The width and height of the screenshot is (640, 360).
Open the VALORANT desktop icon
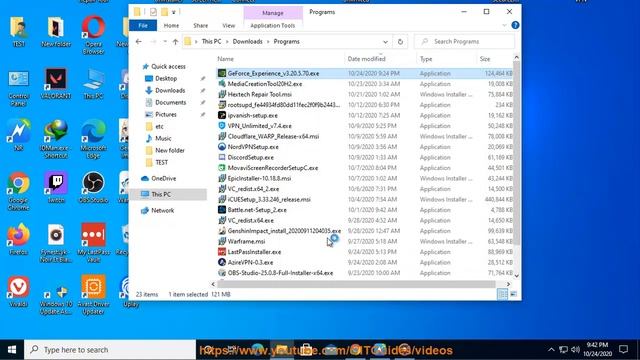(x=56, y=84)
